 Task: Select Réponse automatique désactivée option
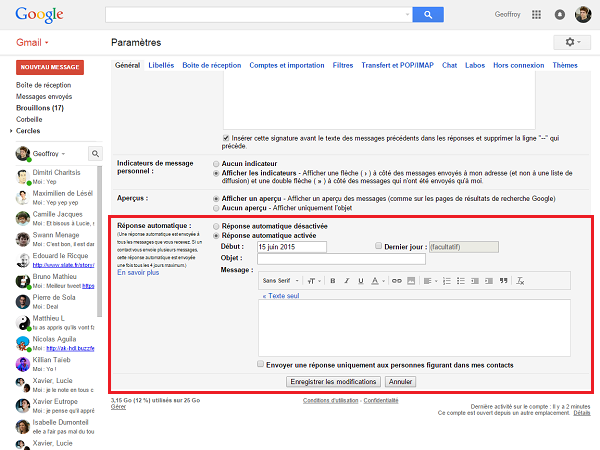tap(216, 226)
